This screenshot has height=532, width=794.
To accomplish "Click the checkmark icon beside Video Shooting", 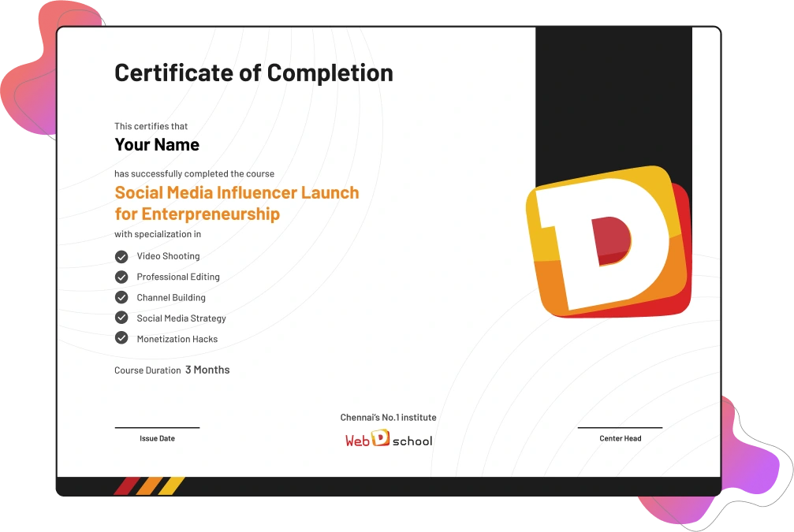I will [x=121, y=256].
